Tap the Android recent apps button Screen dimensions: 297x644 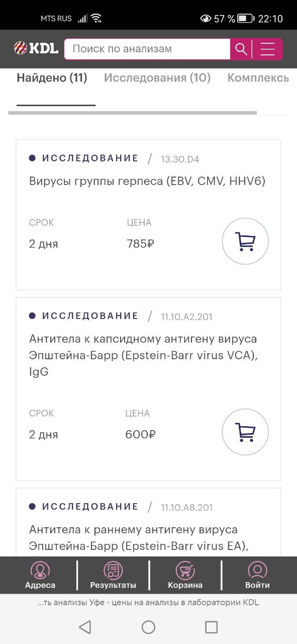pos(212,626)
